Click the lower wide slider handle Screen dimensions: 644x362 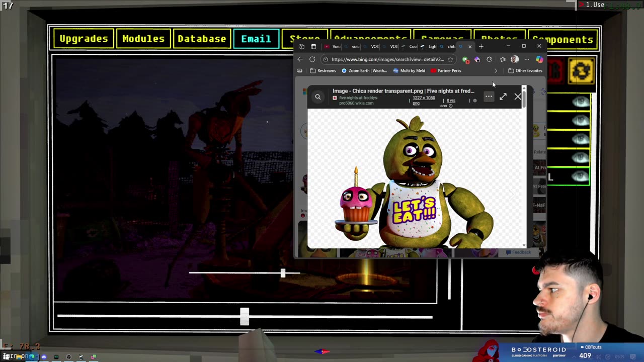(245, 316)
